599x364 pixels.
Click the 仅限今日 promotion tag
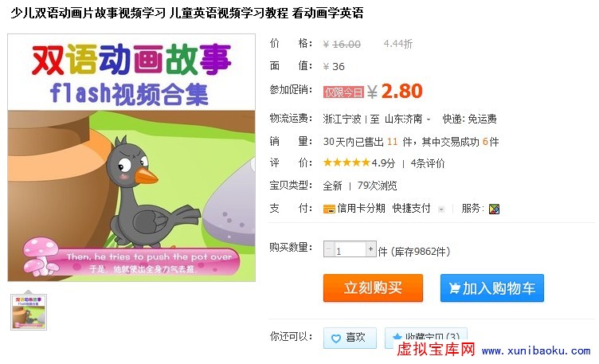pos(343,92)
